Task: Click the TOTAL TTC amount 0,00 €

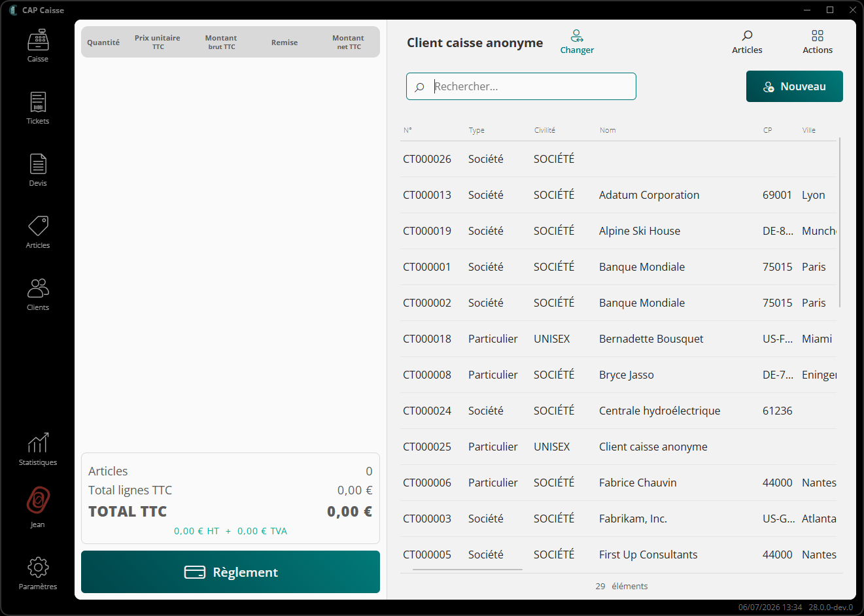Action: tap(349, 511)
